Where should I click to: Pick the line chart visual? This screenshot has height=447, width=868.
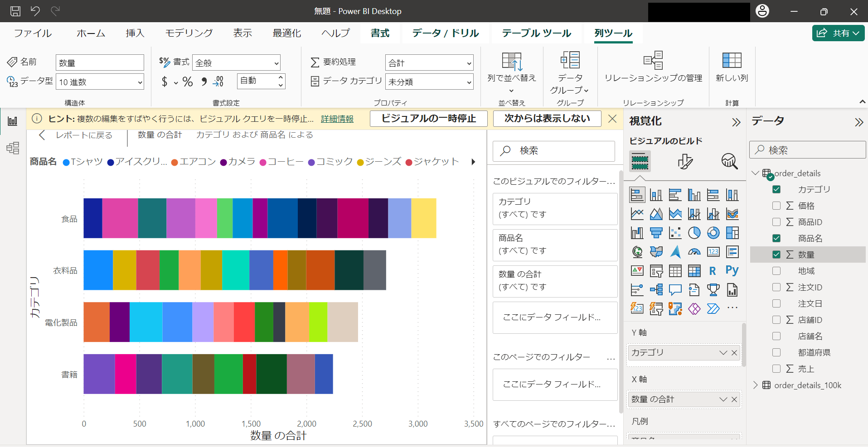click(637, 214)
